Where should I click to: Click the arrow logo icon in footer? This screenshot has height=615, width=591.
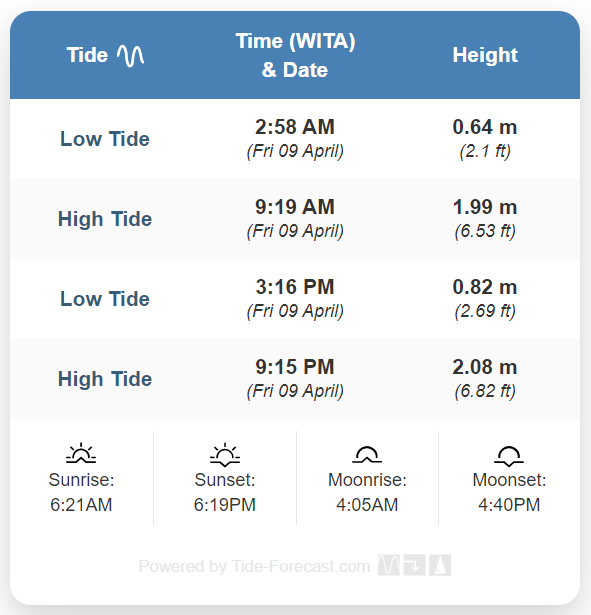coord(414,565)
